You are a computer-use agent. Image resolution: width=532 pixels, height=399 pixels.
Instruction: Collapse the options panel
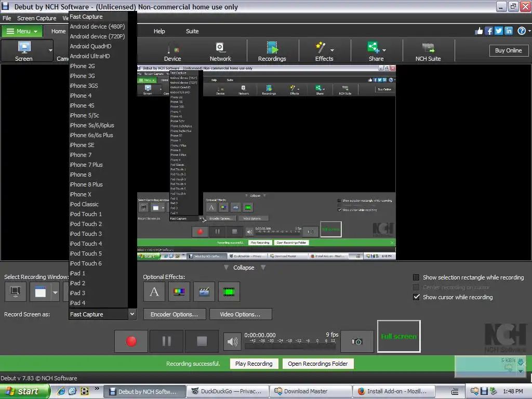point(244,268)
